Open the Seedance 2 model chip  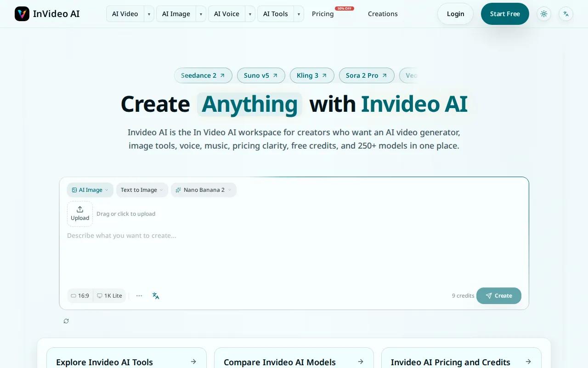[x=203, y=75]
